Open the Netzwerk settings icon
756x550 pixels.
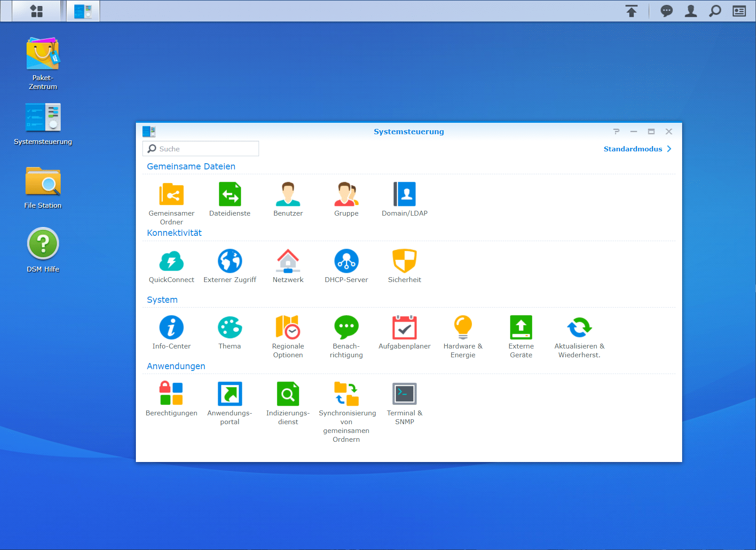point(288,261)
